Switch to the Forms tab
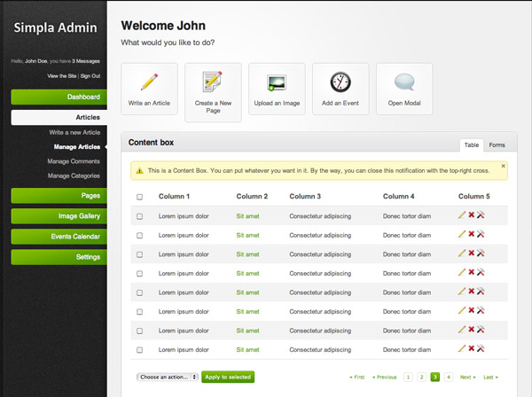 coord(497,144)
